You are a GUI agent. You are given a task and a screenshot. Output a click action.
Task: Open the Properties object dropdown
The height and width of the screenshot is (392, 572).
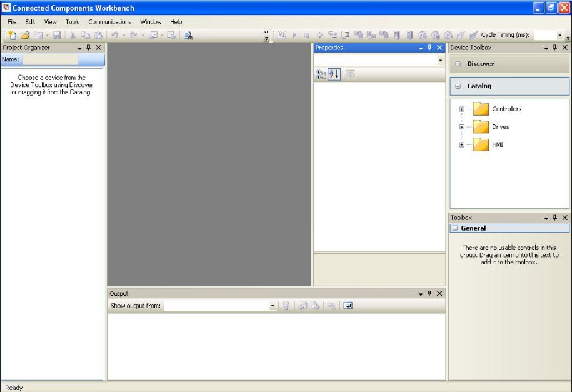pyautogui.click(x=441, y=61)
